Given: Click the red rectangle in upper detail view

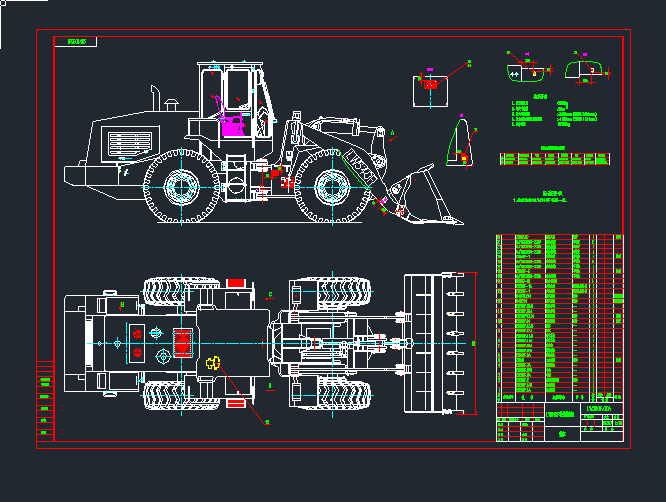Looking at the screenshot, I should pyautogui.click(x=431, y=85).
